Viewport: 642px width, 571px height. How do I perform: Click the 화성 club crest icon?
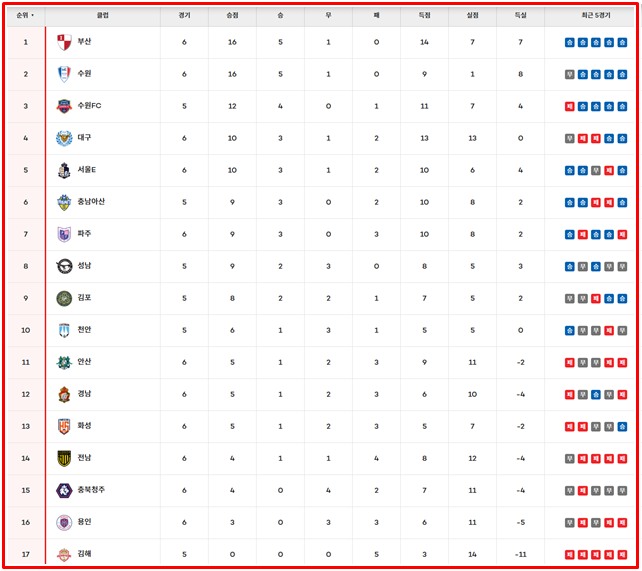click(64, 426)
